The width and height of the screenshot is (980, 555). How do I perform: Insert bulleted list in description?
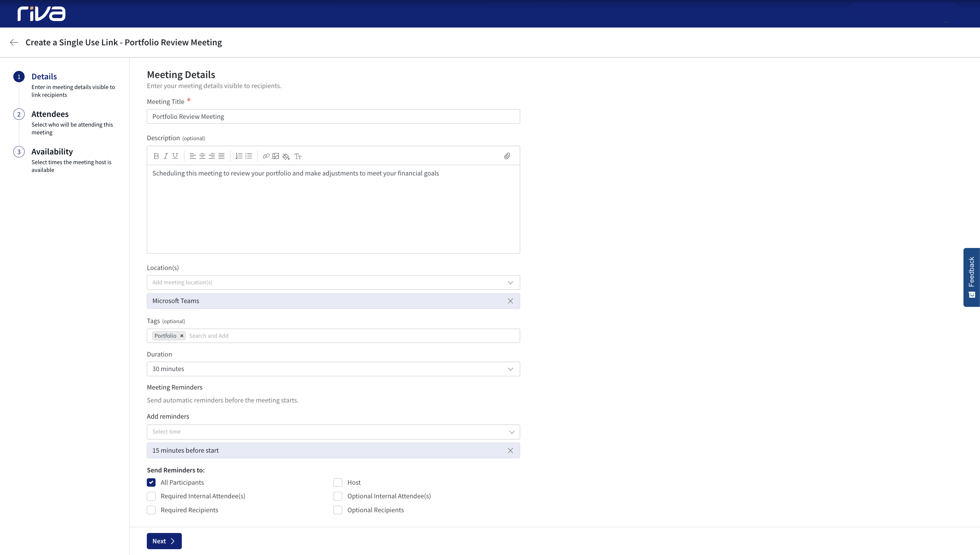coord(249,156)
